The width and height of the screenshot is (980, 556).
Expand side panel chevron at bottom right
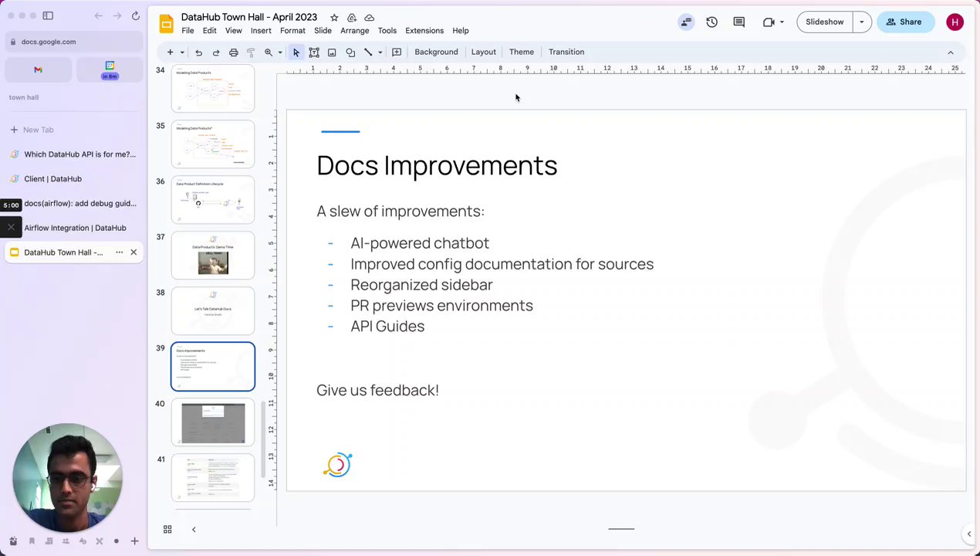point(969,534)
